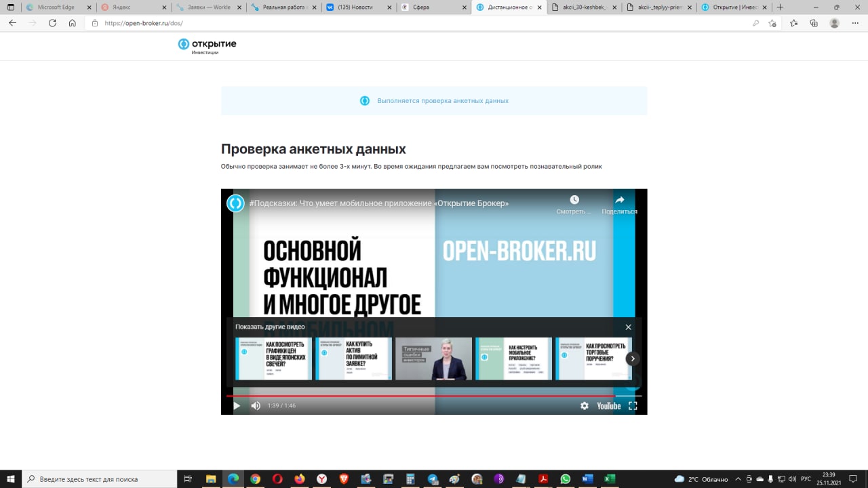Go back in browser history

click(12, 23)
